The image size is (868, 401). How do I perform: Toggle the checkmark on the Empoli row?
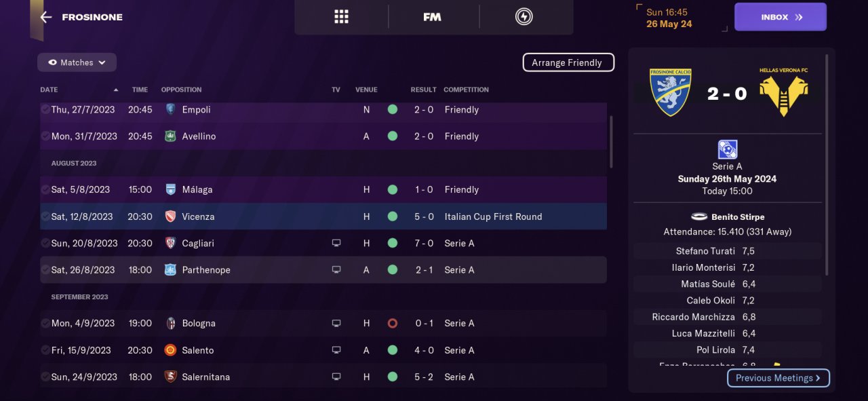tap(45, 109)
